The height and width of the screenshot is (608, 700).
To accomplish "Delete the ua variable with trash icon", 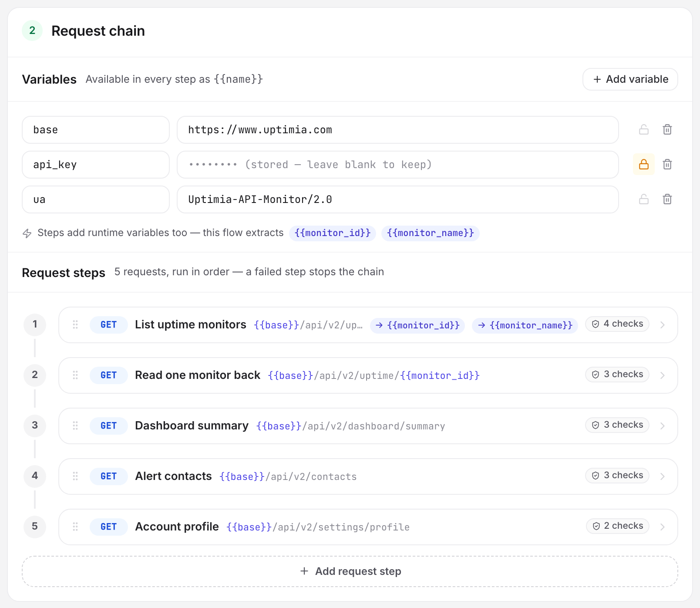I will (667, 199).
